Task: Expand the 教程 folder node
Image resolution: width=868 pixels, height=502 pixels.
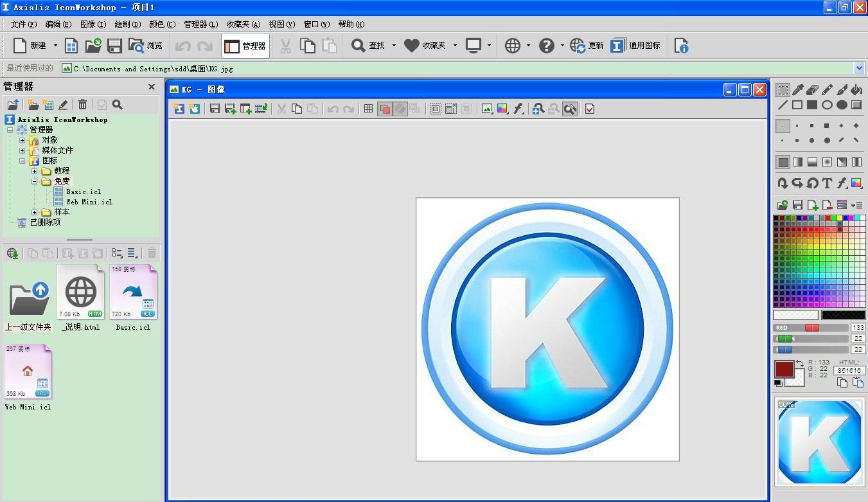Action: [x=35, y=171]
